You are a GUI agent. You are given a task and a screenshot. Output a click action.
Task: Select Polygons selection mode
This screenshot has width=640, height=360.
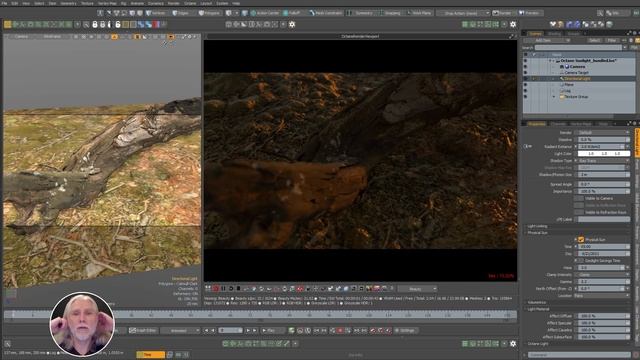click(x=209, y=13)
